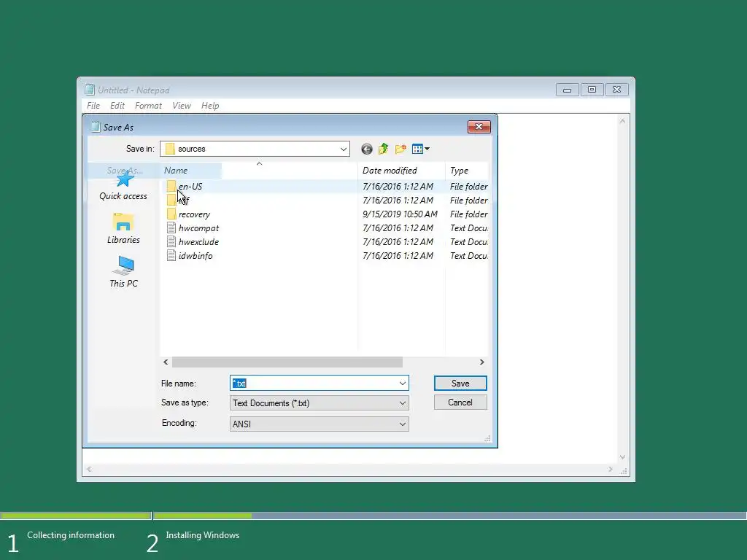
Task: Select Libraries in the places bar
Action: [123, 229]
